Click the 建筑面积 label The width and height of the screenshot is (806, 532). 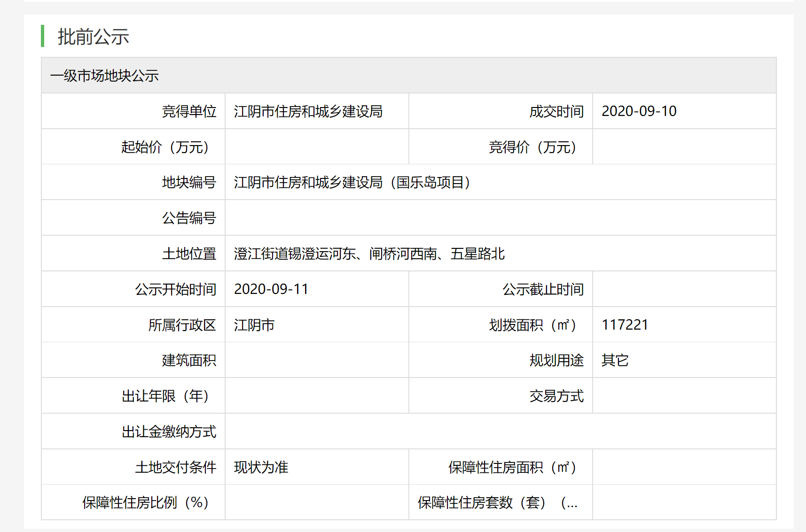pyautogui.click(x=189, y=361)
